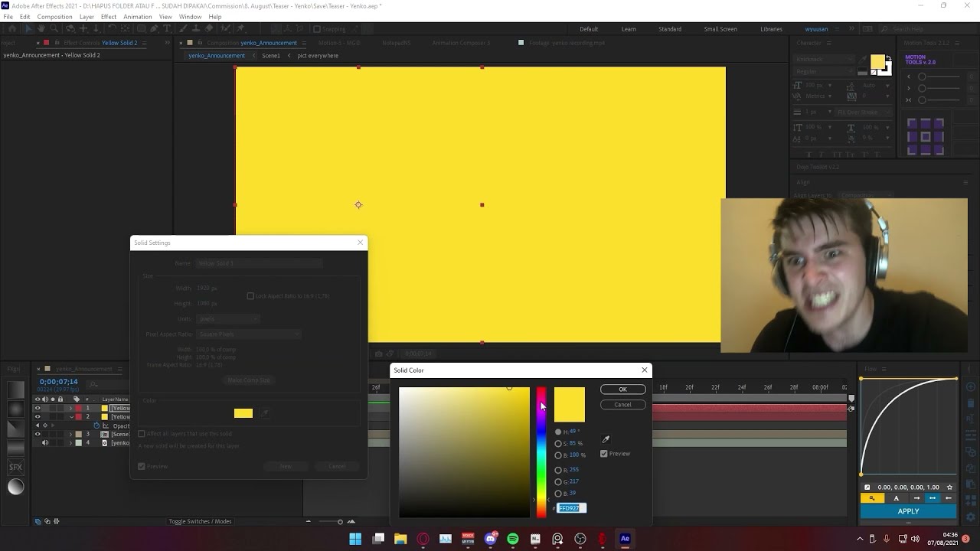Click Toggle Switches / Modes button
980x551 pixels.
coord(200,522)
